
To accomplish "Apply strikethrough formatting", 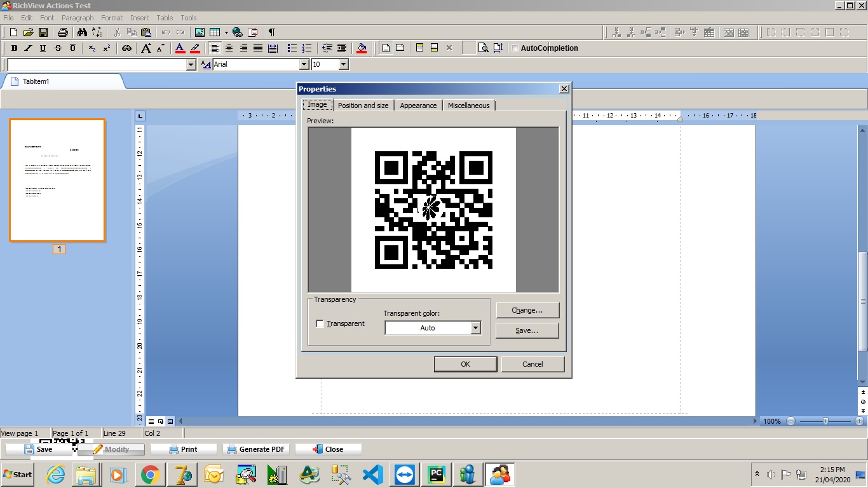I will click(x=58, y=48).
